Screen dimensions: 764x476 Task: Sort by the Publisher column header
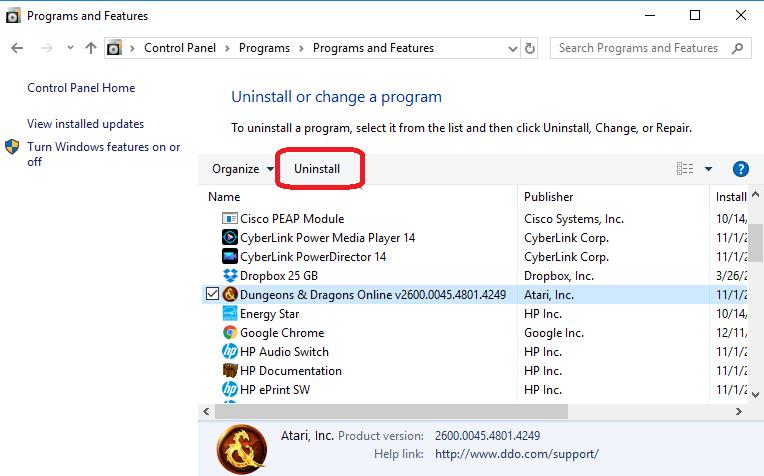[549, 197]
